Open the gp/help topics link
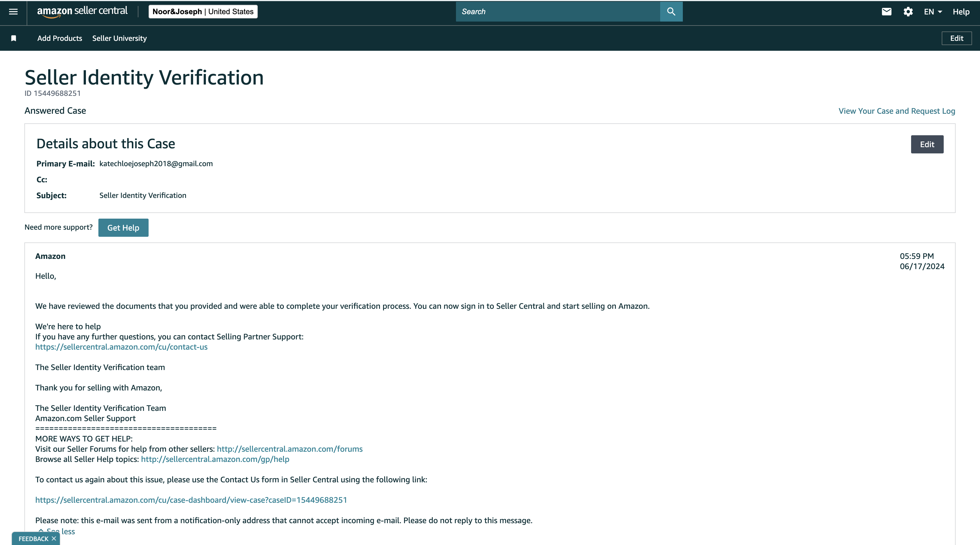 (x=215, y=459)
